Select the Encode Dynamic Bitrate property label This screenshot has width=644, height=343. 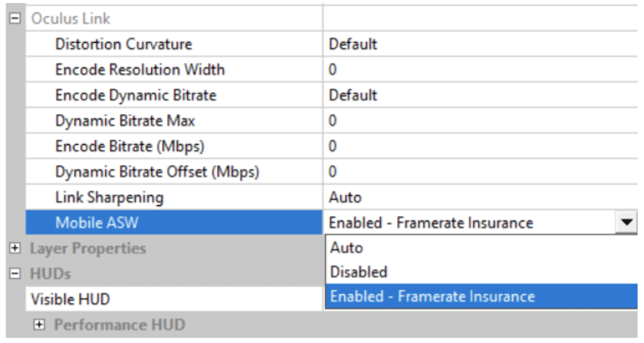click(136, 95)
